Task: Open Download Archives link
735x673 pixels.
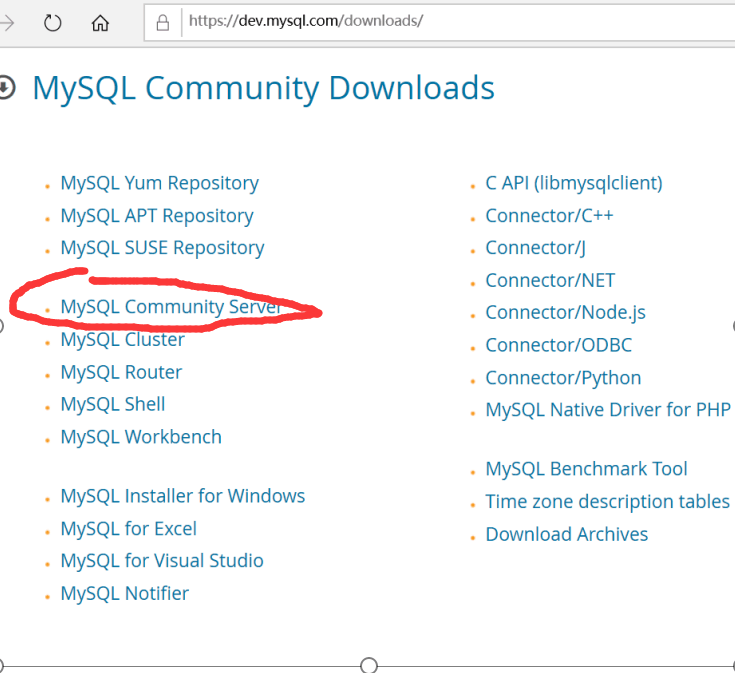Action: (566, 535)
